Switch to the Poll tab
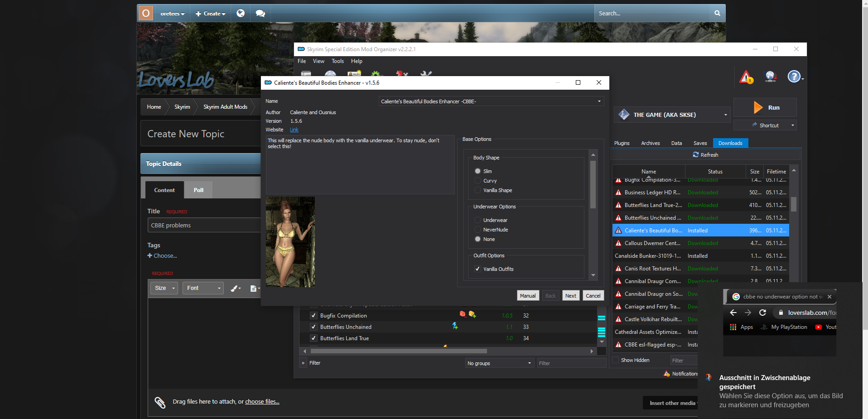The width and height of the screenshot is (868, 419). coord(198,190)
